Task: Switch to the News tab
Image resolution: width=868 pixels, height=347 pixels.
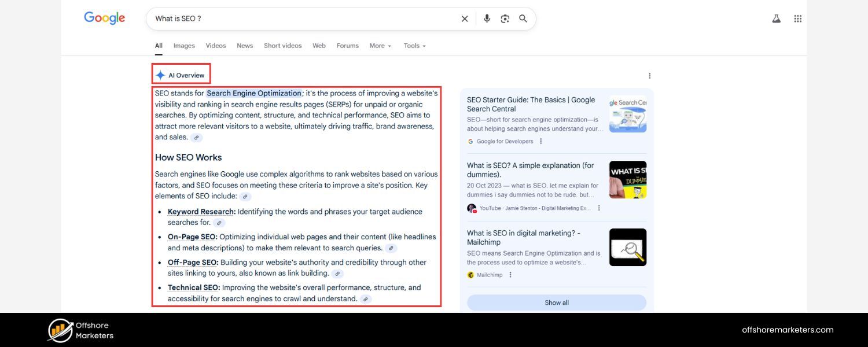Action: click(244, 45)
